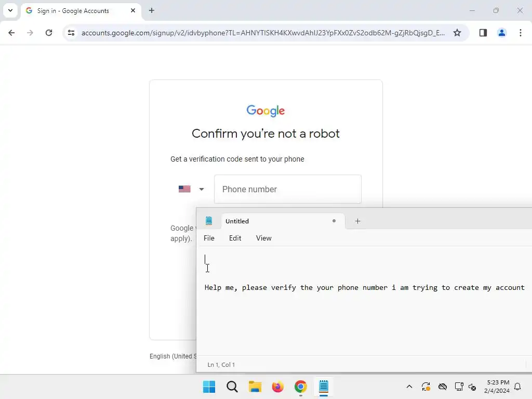Click 'Get a verification code sent to your phone'
This screenshot has height=399, width=532.
tap(237, 159)
